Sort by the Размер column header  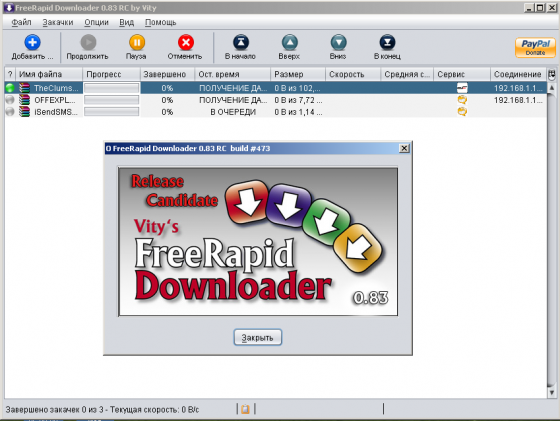[x=298, y=74]
